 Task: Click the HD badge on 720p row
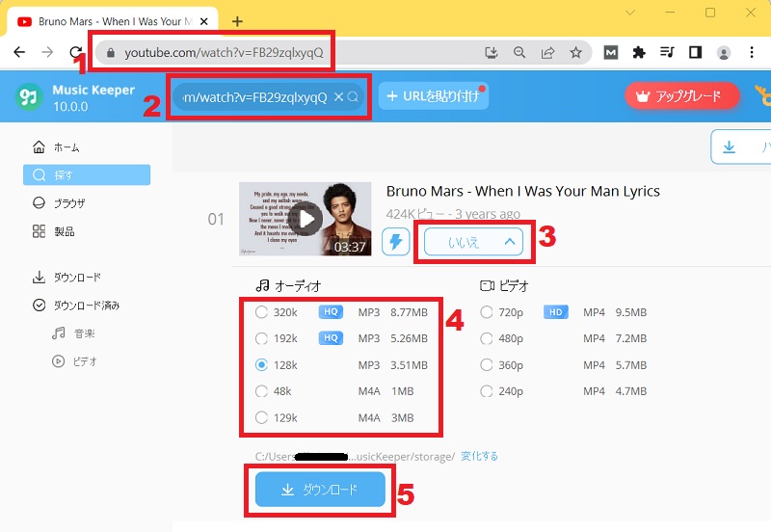point(556,311)
